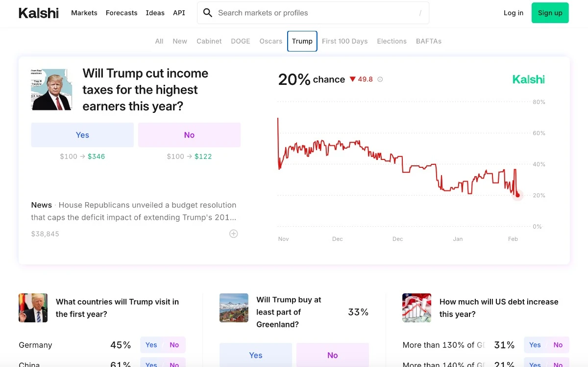Click the Log in link

pyautogui.click(x=513, y=13)
